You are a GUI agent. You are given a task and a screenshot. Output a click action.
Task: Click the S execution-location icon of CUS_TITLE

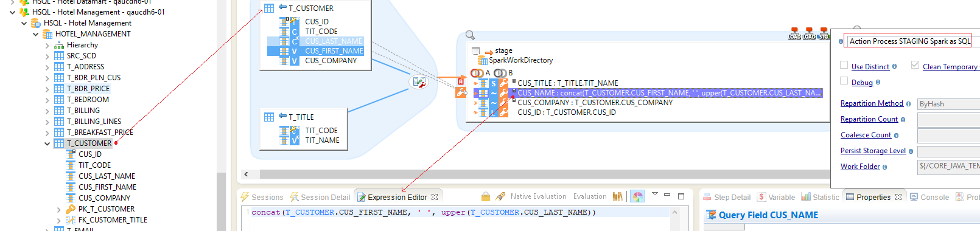point(494,83)
